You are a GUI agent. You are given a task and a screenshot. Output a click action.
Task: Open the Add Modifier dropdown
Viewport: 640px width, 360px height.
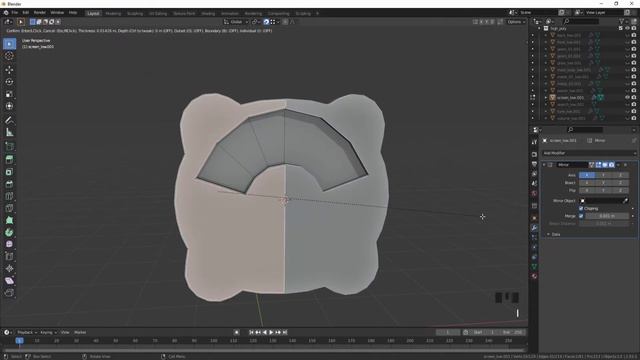tap(589, 153)
